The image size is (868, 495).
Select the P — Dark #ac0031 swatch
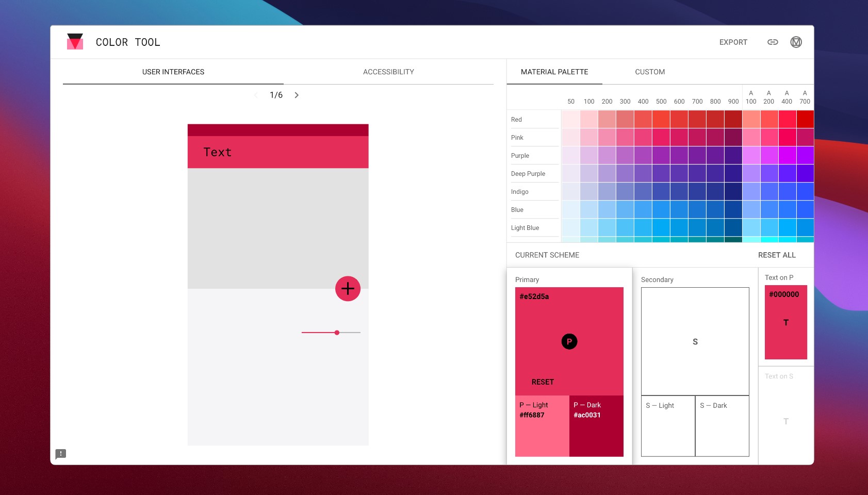[x=596, y=425]
